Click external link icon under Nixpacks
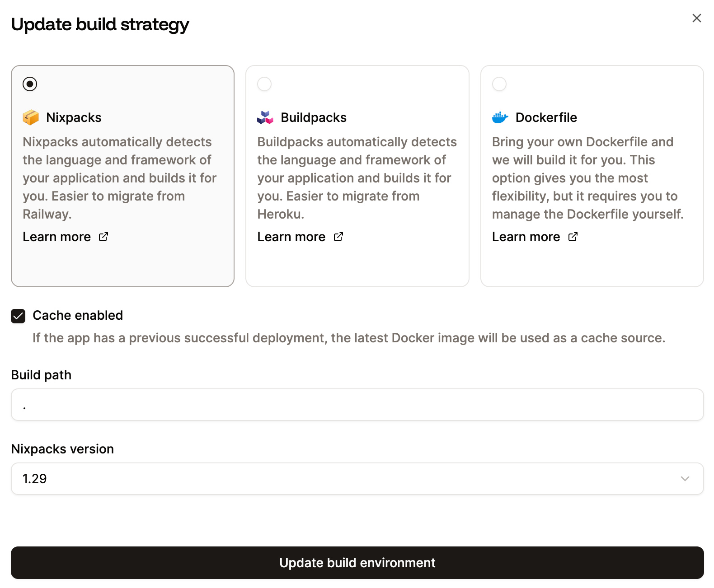This screenshot has width=714, height=588. (x=103, y=237)
